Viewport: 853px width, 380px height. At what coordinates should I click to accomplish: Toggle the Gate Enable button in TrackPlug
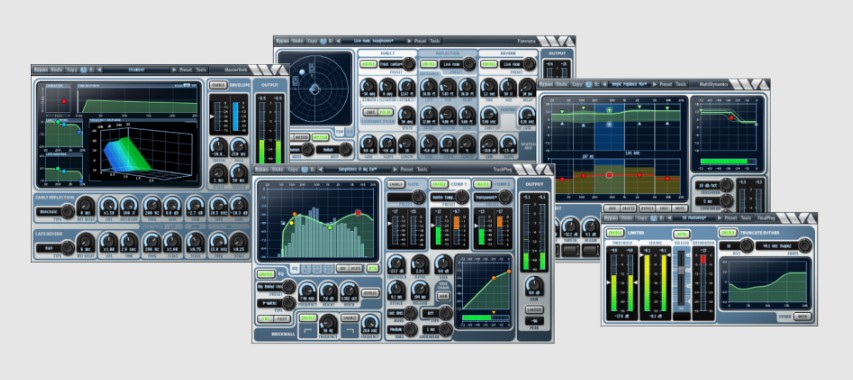395,185
